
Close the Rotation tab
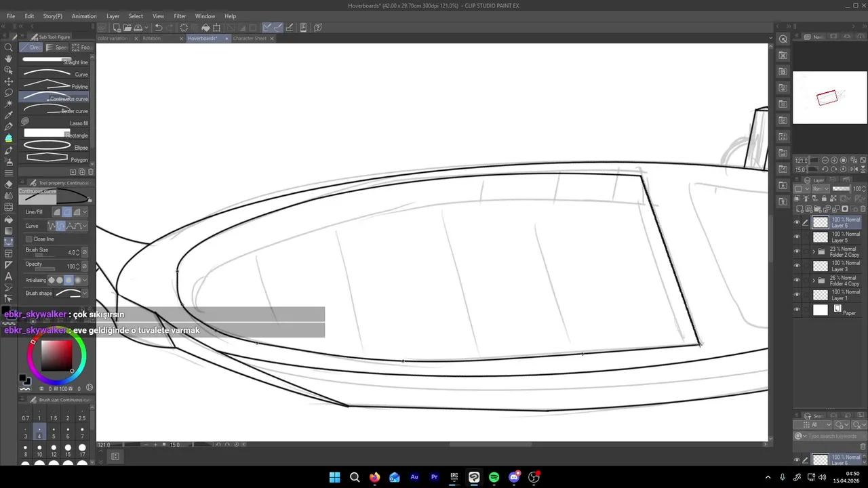point(181,39)
